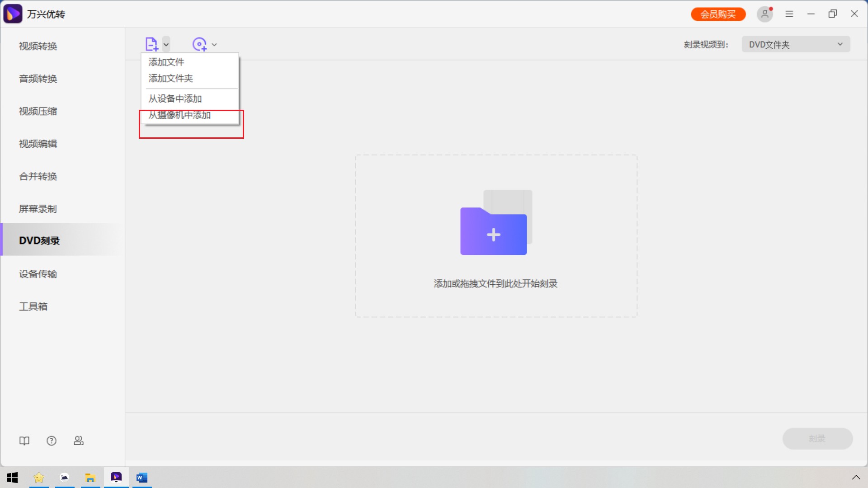The height and width of the screenshot is (488, 868).
Task: Expand the chevron beside the burn disc icon
Action: (215, 45)
